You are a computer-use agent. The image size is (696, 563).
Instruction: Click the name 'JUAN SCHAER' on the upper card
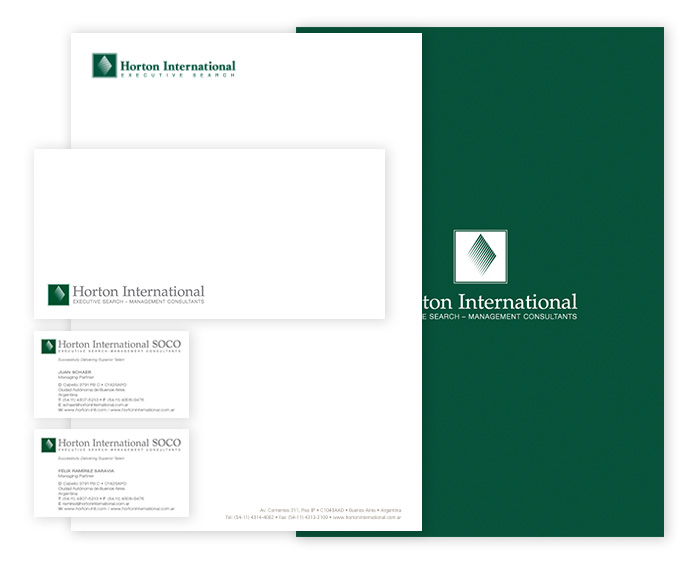tap(75, 372)
